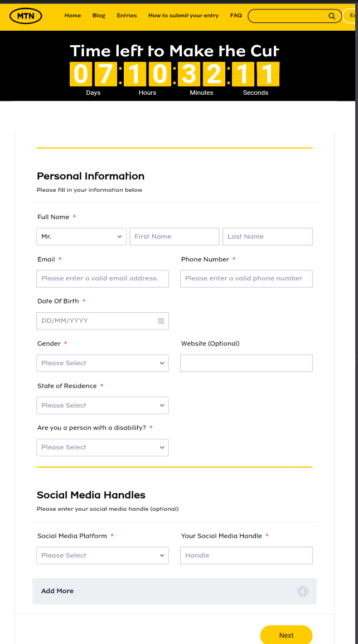Open the FAQ page
Image resolution: width=358 pixels, height=644 pixels.
(236, 16)
